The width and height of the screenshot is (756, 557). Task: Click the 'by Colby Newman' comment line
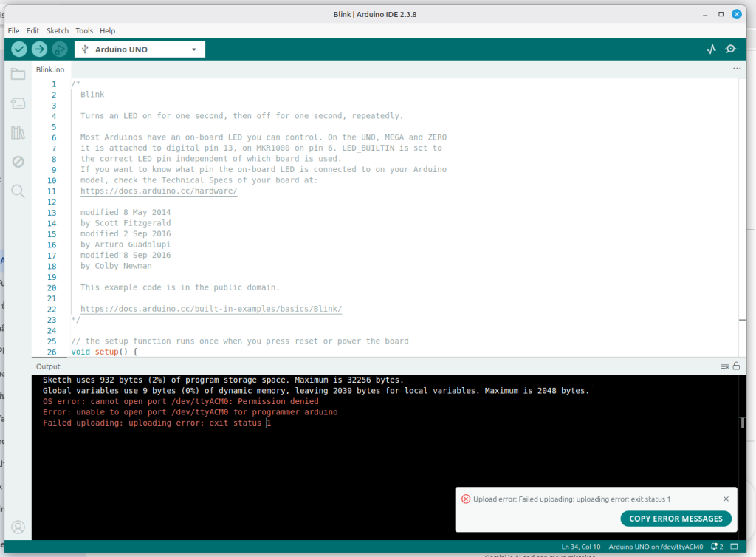116,266
